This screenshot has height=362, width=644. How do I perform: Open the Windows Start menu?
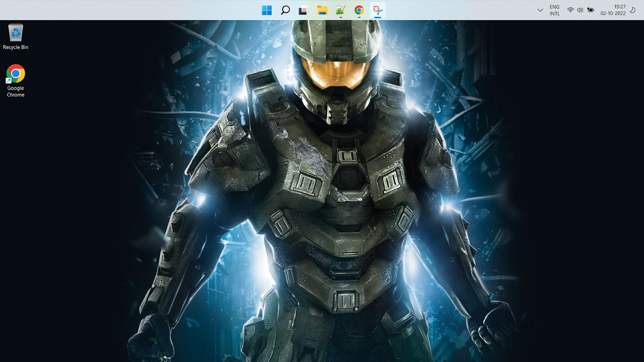(x=266, y=10)
